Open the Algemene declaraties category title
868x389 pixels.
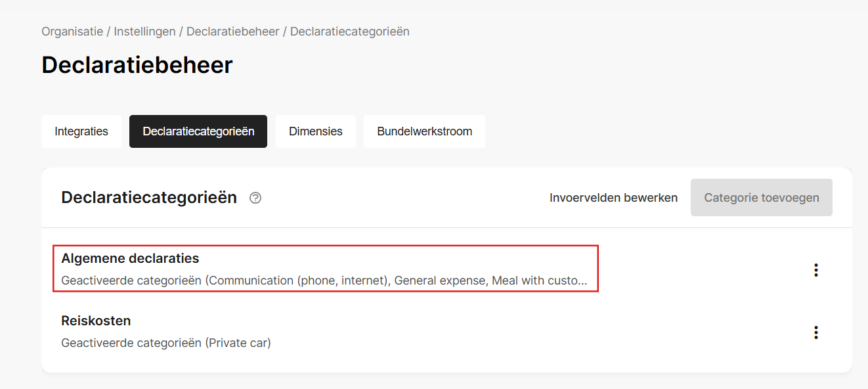[x=130, y=258]
